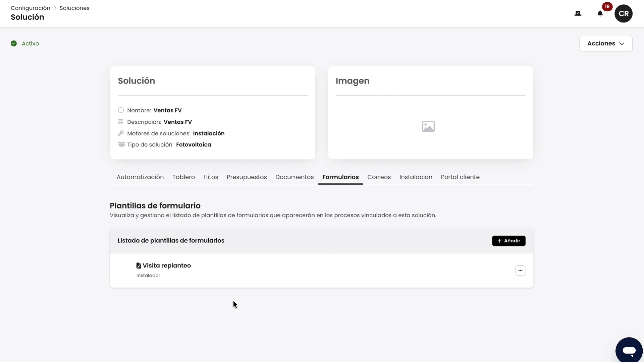Click the Tipo de solución box icon
Viewport: 644px width, 362px height.
(x=121, y=144)
